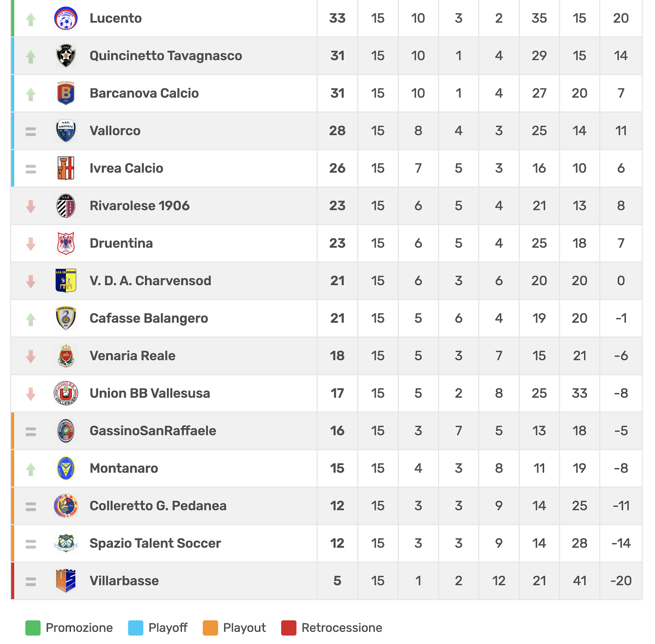Select the Rivarolese 1906 striped logo
655x644 pixels.
coord(66,206)
